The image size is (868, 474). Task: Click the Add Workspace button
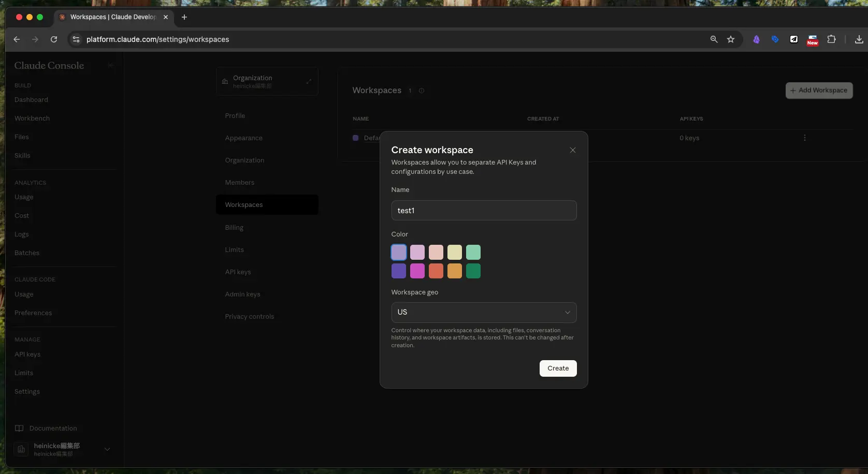point(818,91)
